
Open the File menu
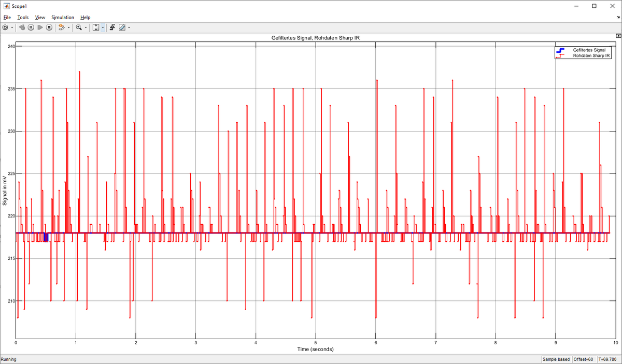click(7, 17)
